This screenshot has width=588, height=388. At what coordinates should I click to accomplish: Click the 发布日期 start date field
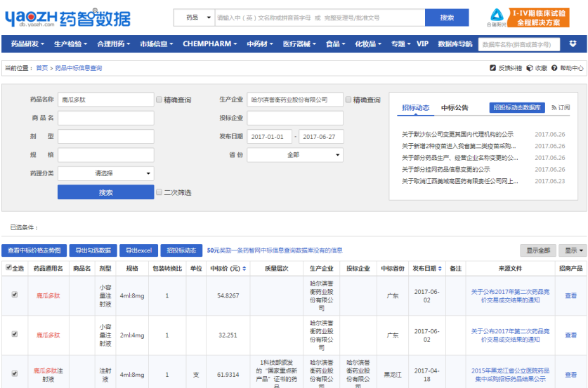269,137
